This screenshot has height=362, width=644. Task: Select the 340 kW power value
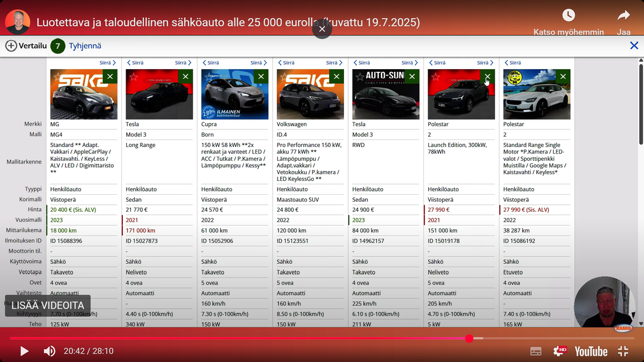coord(135,324)
